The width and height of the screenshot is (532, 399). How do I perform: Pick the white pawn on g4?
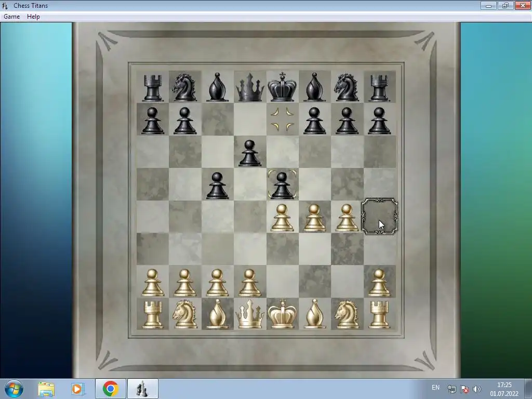coord(347,218)
